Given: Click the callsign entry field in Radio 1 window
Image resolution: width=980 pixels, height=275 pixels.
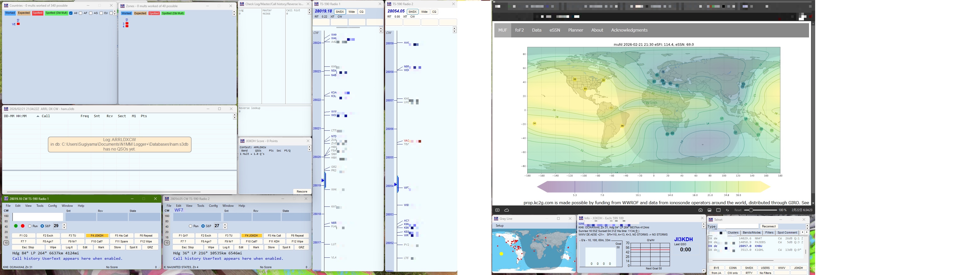Looking at the screenshot, I should pos(38,217).
